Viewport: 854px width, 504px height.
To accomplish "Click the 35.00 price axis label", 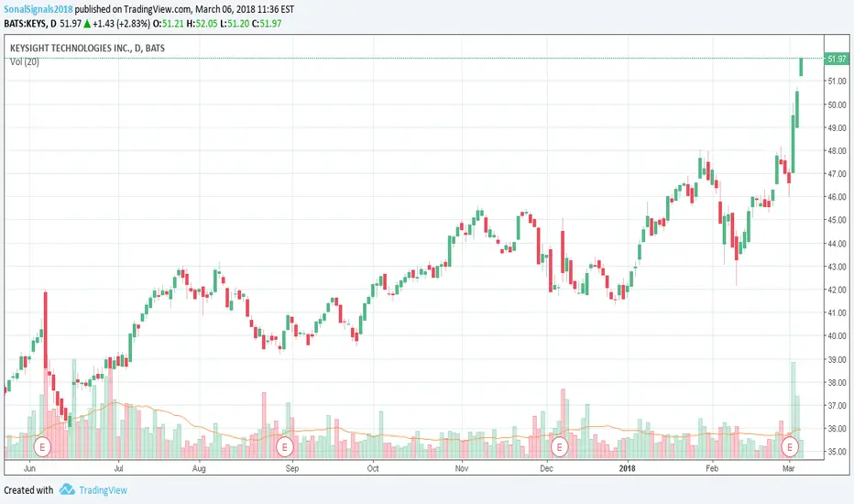I will pos(837,451).
